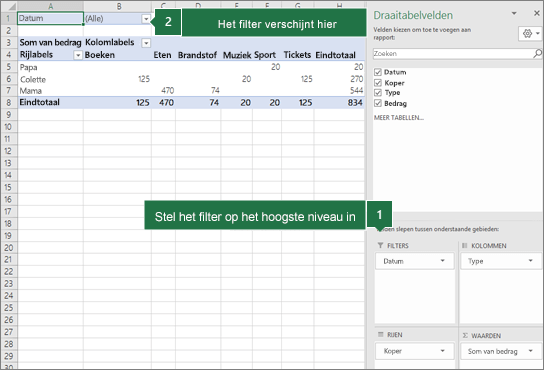Open the pivot fields settings gear menu
The width and height of the screenshot is (544, 370).
coord(531,34)
